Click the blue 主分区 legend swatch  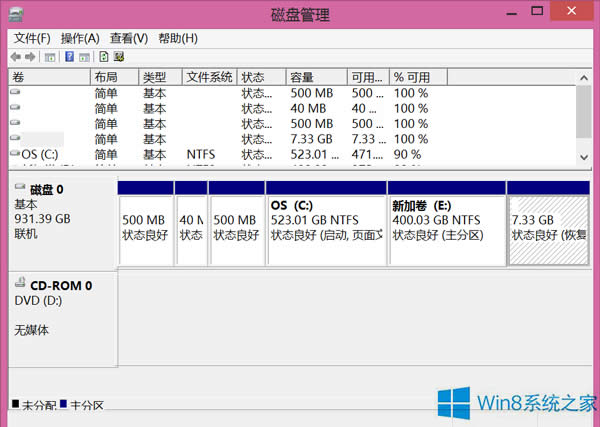(x=64, y=405)
